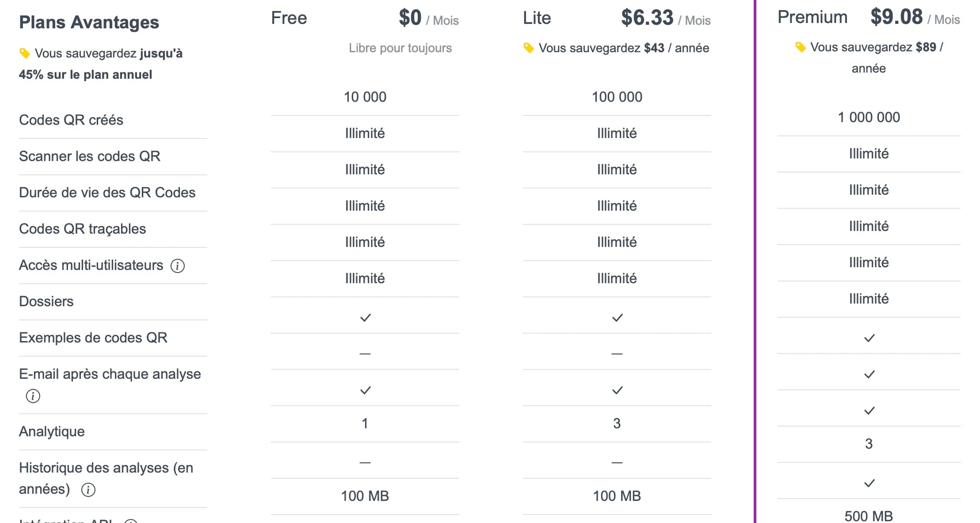Click Free plan Exemples de codes QR dash

(365, 354)
